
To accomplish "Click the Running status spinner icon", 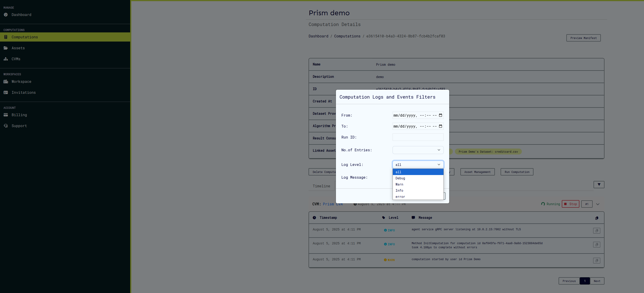I will tap(543, 204).
